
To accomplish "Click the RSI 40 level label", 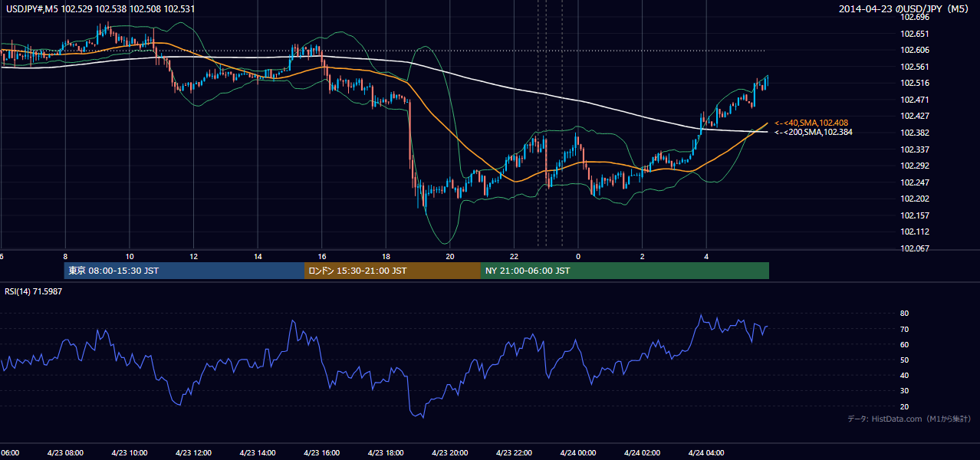I will (904, 375).
